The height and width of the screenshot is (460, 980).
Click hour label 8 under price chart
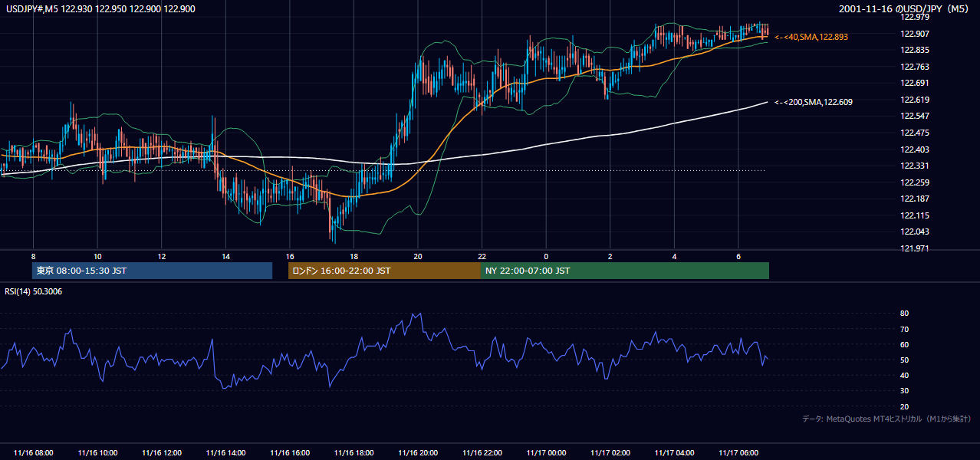tap(33, 256)
